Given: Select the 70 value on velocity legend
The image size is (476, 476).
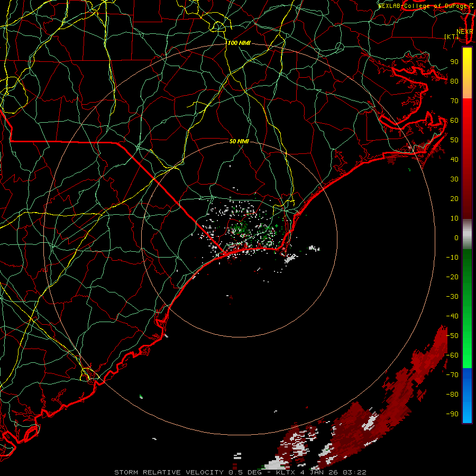Looking at the screenshot, I should point(454,101).
